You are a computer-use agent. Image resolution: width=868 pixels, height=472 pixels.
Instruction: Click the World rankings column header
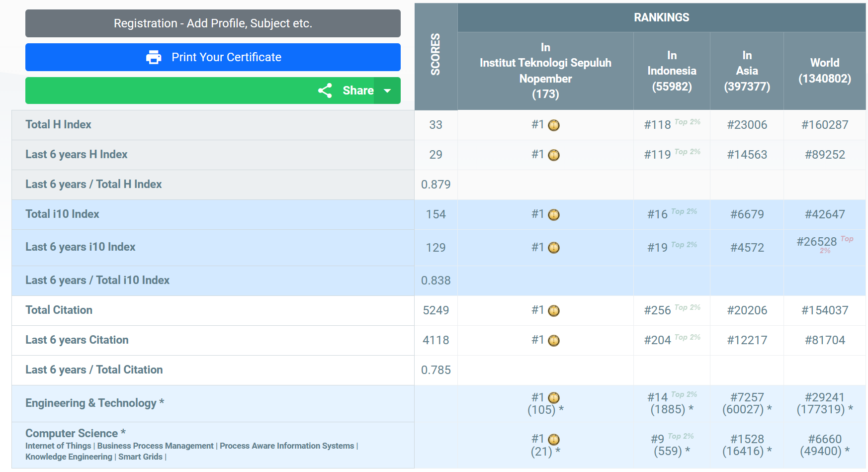click(x=824, y=71)
